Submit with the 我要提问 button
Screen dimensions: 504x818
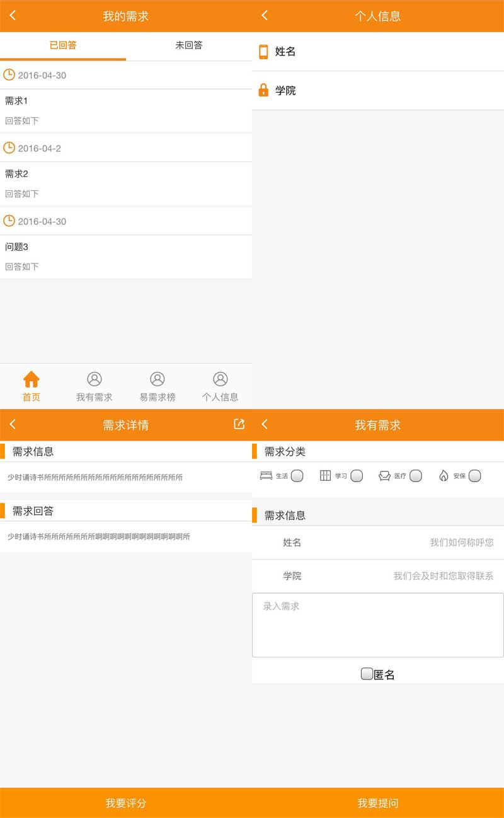tap(378, 803)
